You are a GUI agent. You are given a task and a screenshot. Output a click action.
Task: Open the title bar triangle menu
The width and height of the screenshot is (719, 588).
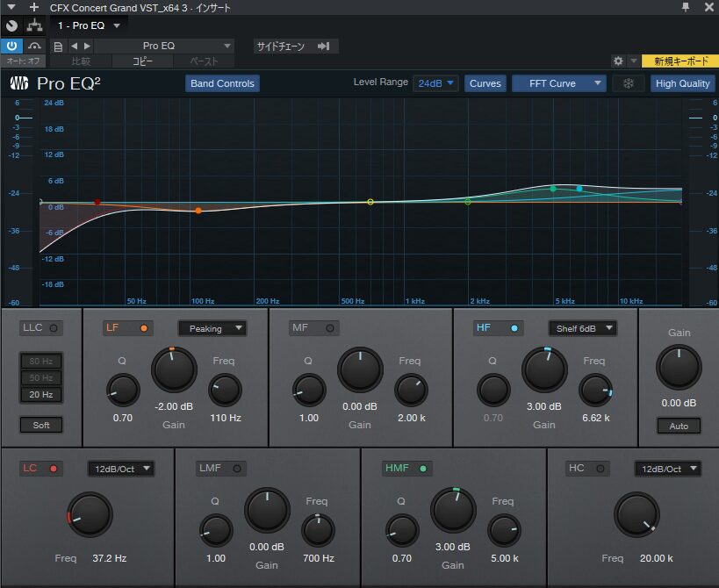pos(12,7)
